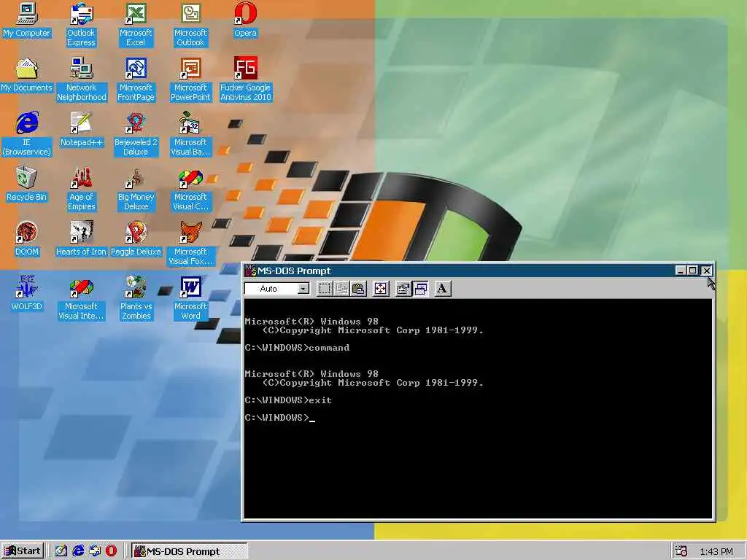The width and height of the screenshot is (747, 560).
Task: Minimize the MS-DOS Prompt window
Action: coord(681,271)
